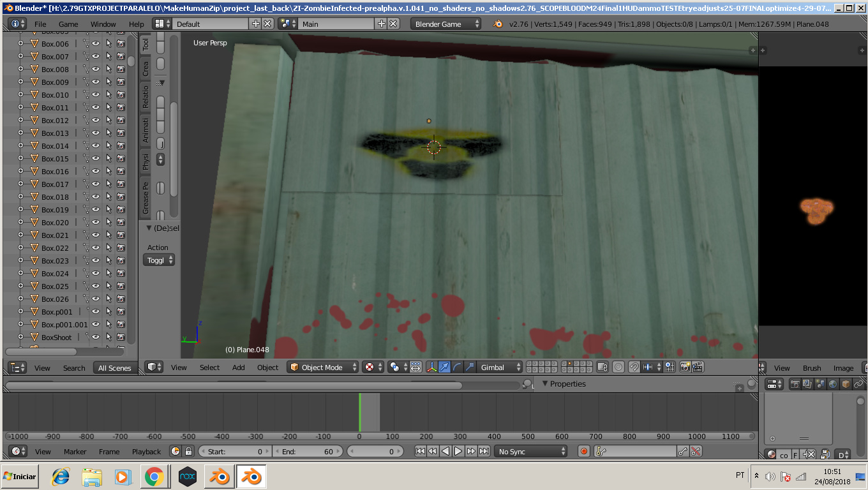Open the Scene properties tab
This screenshot has height=490, width=868.
820,384
